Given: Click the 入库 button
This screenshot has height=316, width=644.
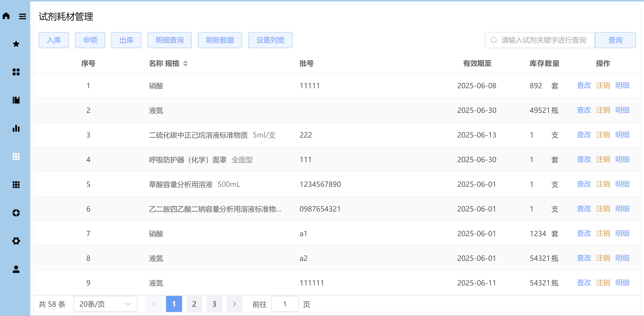Looking at the screenshot, I should 54,40.
